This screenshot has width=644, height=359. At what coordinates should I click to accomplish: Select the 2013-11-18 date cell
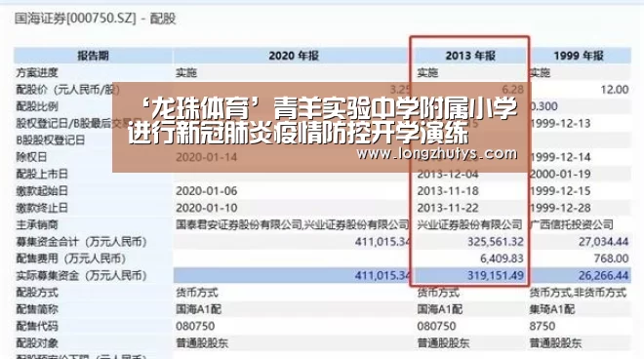448,191
